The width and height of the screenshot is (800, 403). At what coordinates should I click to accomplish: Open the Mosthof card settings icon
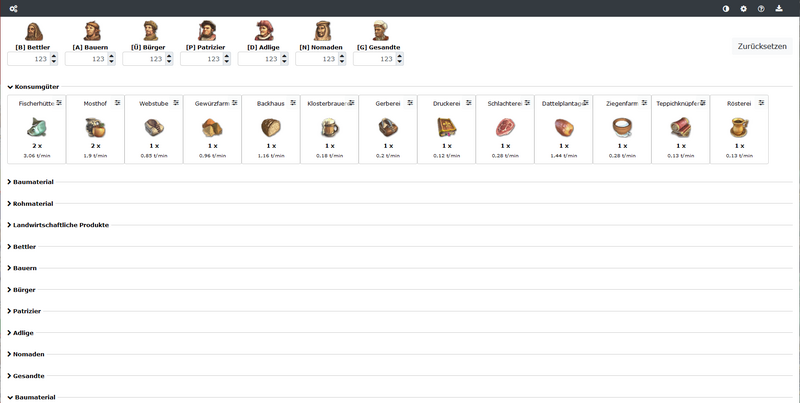pos(118,103)
